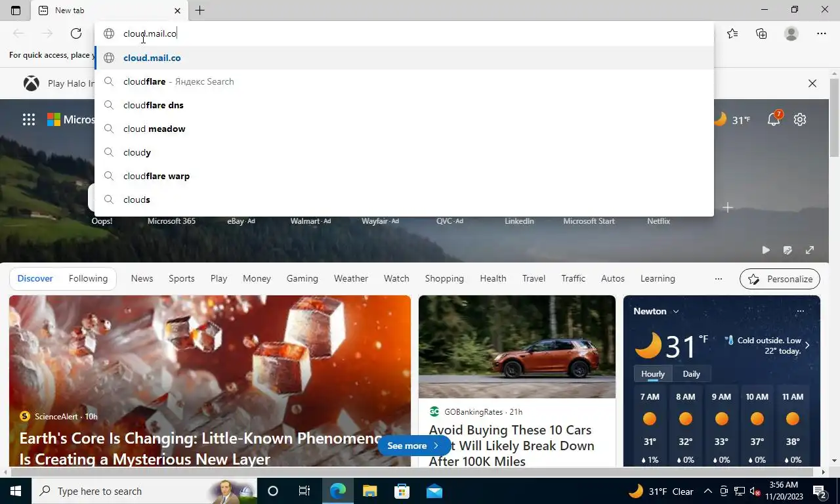This screenshot has width=840, height=504.
Task: Choose the cloudflare search suggestion
Action: [404, 81]
